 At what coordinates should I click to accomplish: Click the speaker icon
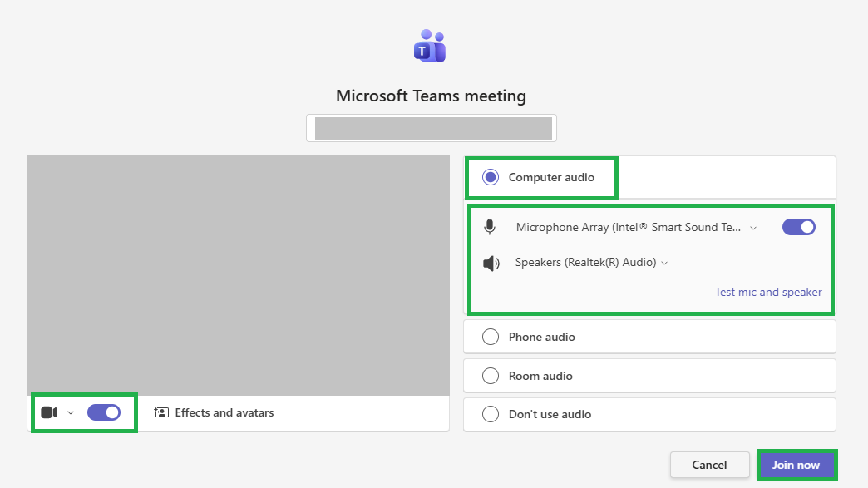click(x=491, y=263)
